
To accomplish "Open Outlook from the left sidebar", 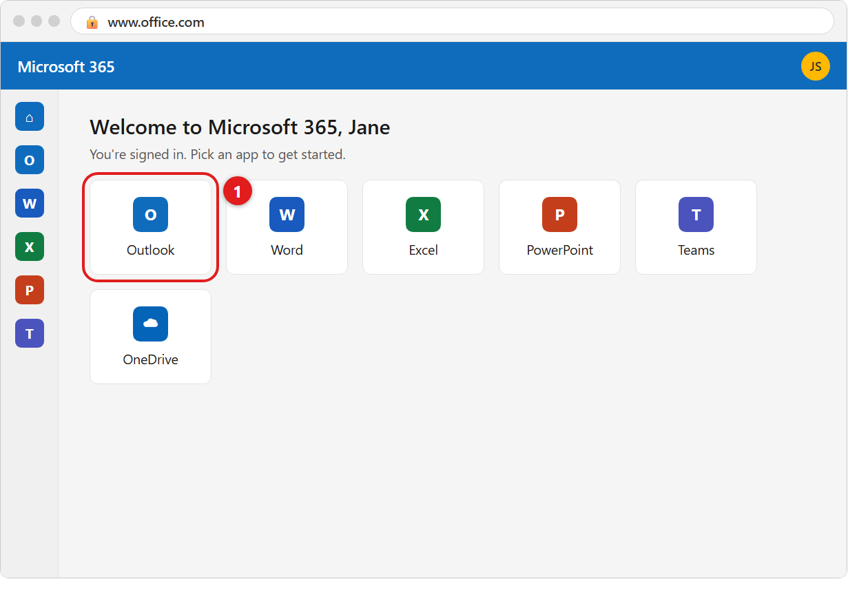I will click(30, 160).
